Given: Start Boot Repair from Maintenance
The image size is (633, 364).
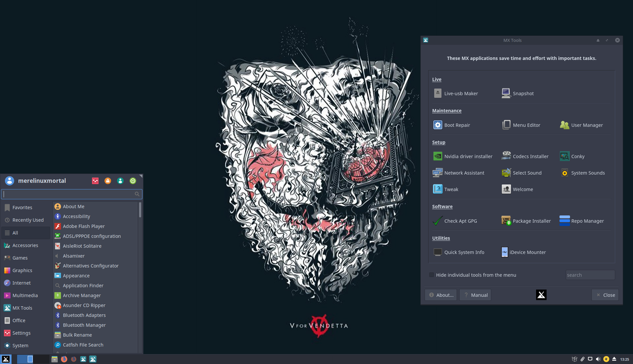Looking at the screenshot, I should coord(456,125).
